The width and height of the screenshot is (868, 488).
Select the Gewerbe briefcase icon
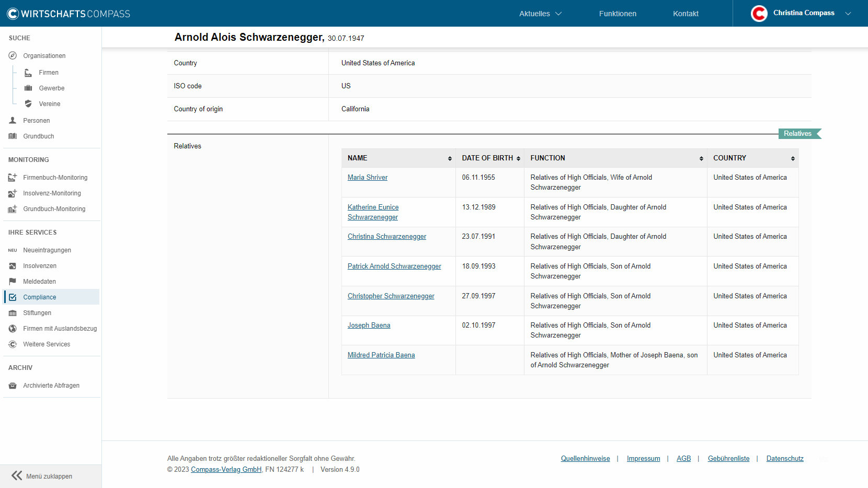coord(28,88)
